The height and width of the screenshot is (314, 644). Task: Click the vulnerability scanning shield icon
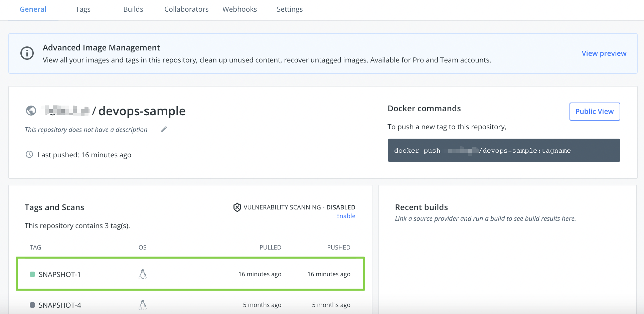[x=237, y=207]
